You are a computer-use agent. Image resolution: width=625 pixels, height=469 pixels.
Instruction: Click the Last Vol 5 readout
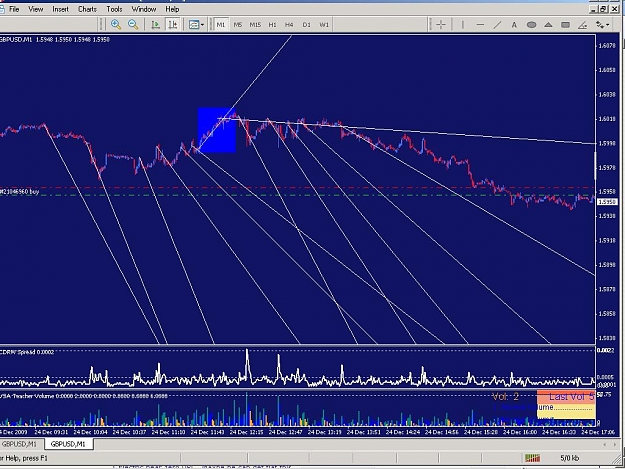point(571,396)
